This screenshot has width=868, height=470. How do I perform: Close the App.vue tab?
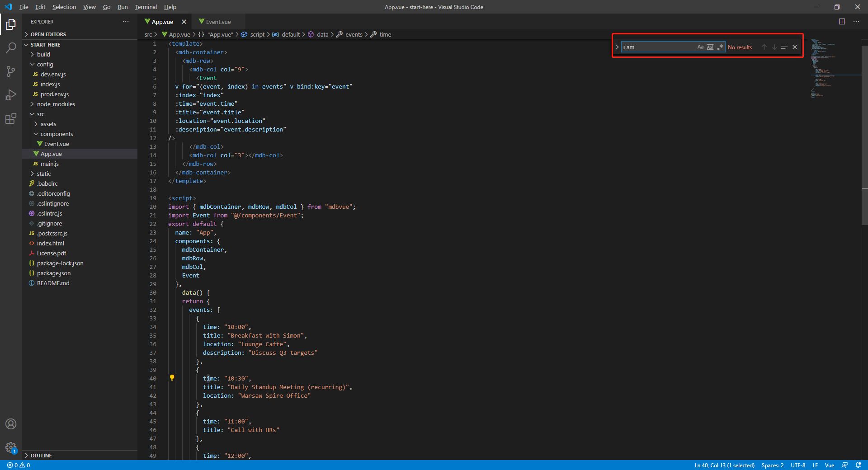click(x=184, y=22)
